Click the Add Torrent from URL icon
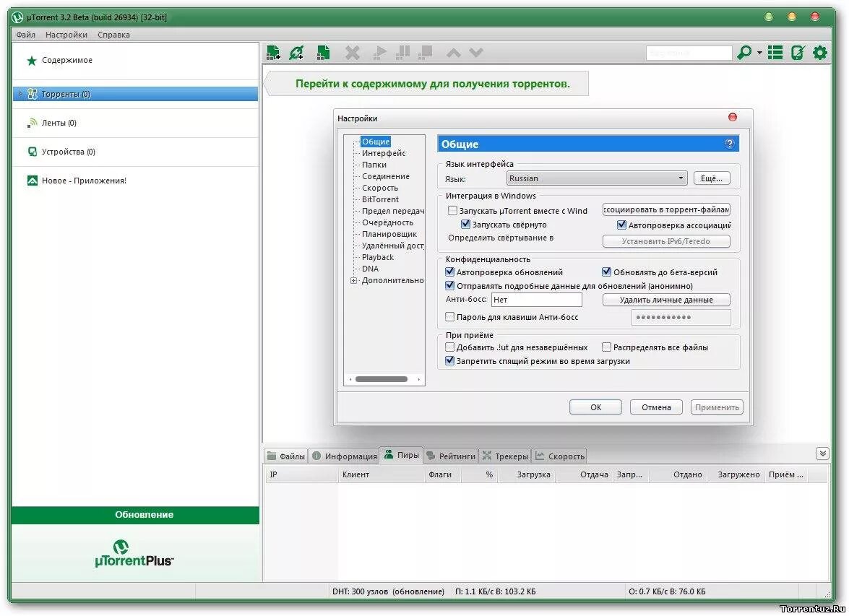 point(296,53)
